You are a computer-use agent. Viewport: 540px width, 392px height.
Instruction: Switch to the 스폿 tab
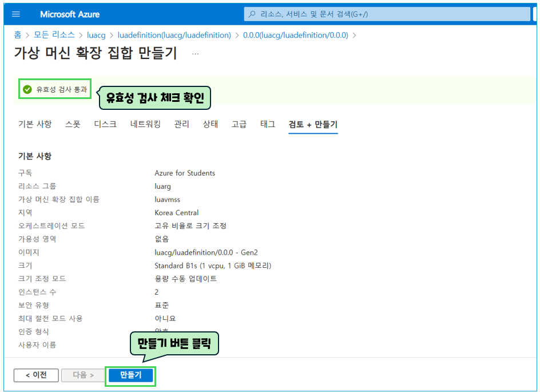click(x=73, y=124)
